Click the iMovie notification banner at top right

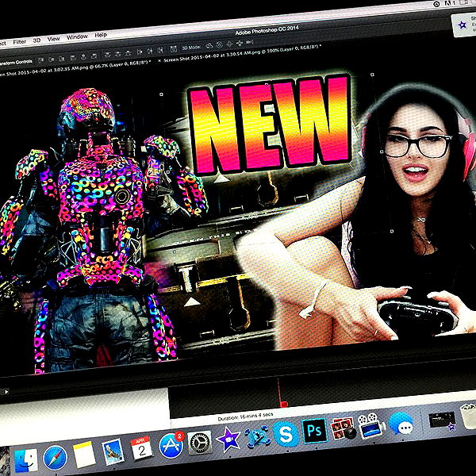(463, 25)
